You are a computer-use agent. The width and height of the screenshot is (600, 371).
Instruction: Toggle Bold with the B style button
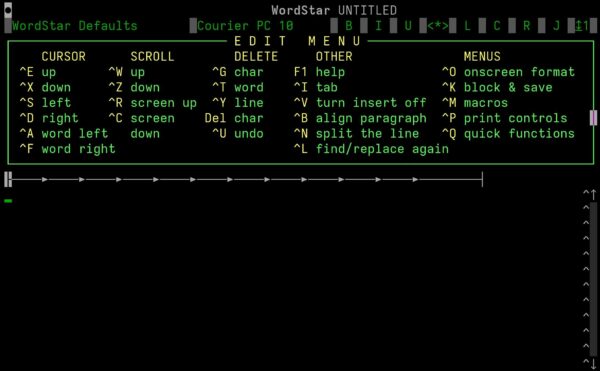349,26
